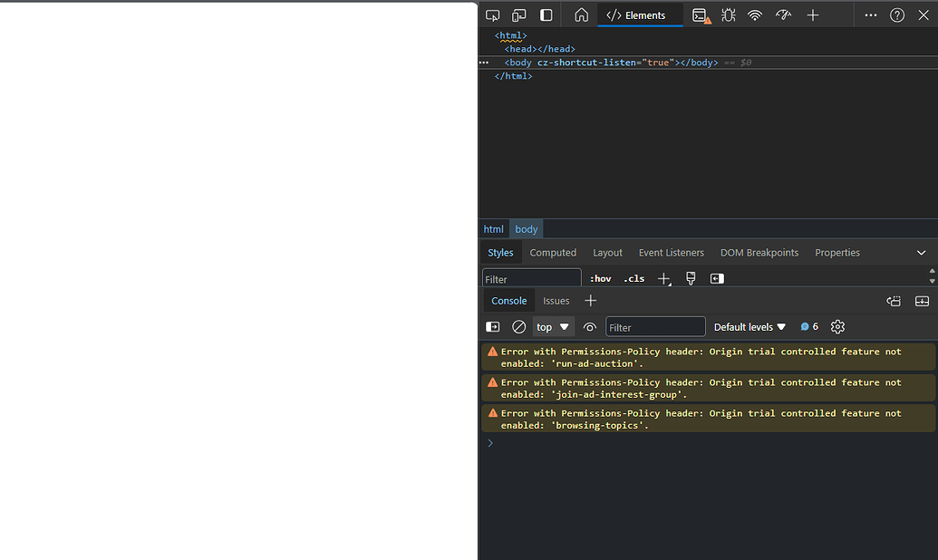
Task: Switch to the Computed tab
Action: tap(553, 253)
